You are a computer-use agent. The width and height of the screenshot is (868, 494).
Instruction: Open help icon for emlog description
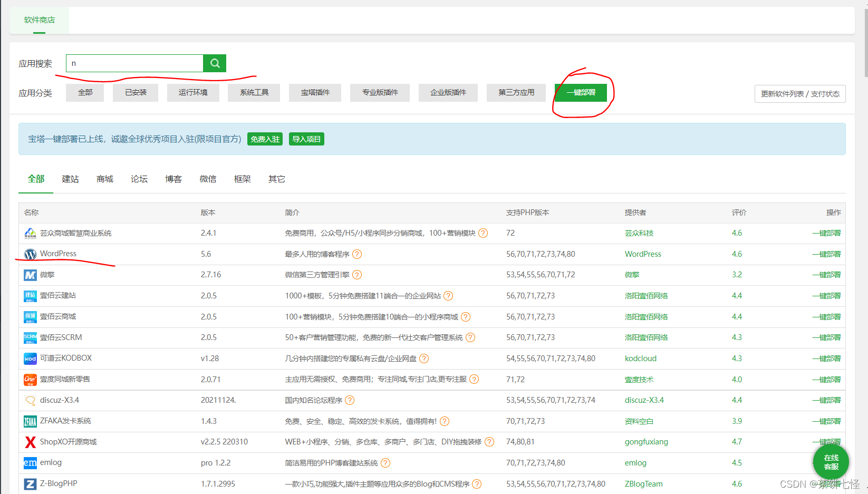tap(385, 463)
